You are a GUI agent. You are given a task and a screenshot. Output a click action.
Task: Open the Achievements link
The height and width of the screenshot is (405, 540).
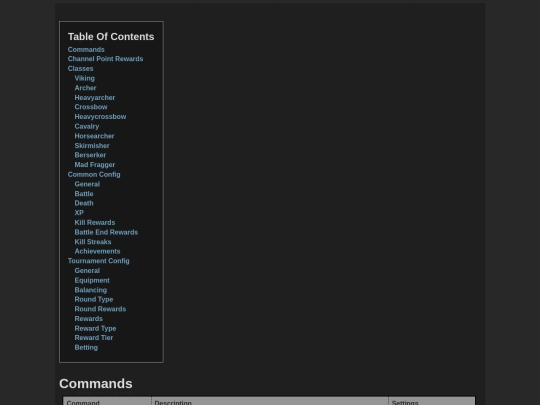pyautogui.click(x=97, y=251)
